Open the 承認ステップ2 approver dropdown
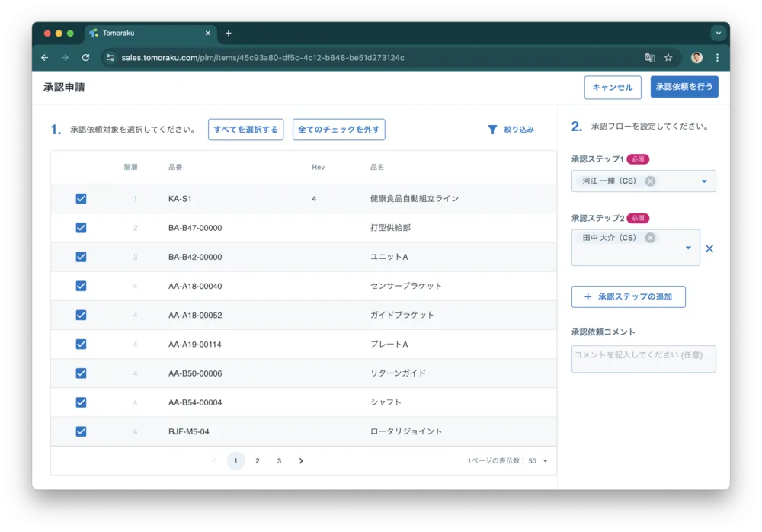Screen dimensions: 762x532 click(x=687, y=248)
